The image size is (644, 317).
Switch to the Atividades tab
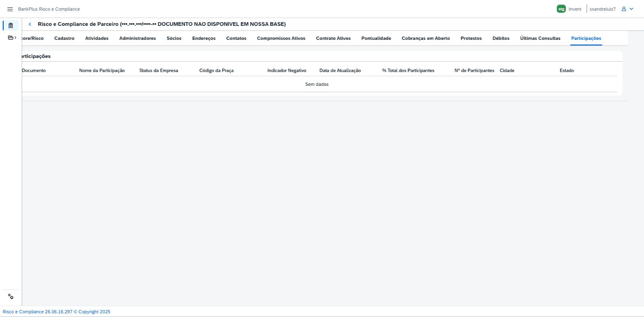click(x=97, y=38)
